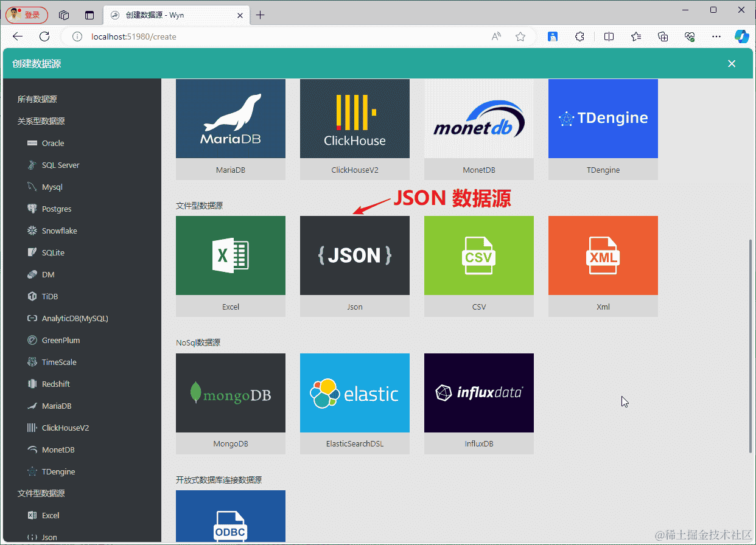The height and width of the screenshot is (545, 756).
Task: Close the 创建数据源 dialog
Action: tap(732, 63)
